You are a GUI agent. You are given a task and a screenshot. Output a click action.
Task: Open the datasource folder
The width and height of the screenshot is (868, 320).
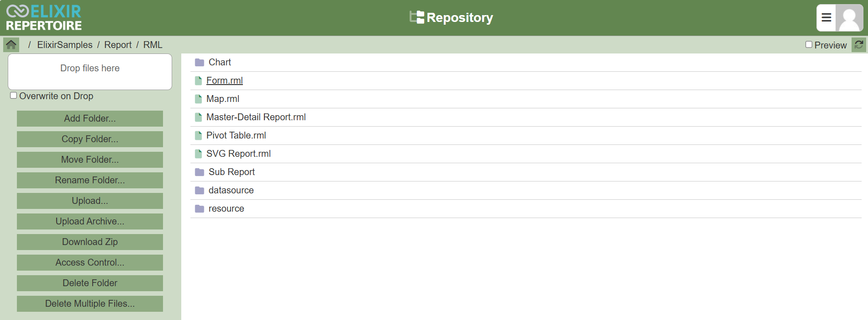231,190
